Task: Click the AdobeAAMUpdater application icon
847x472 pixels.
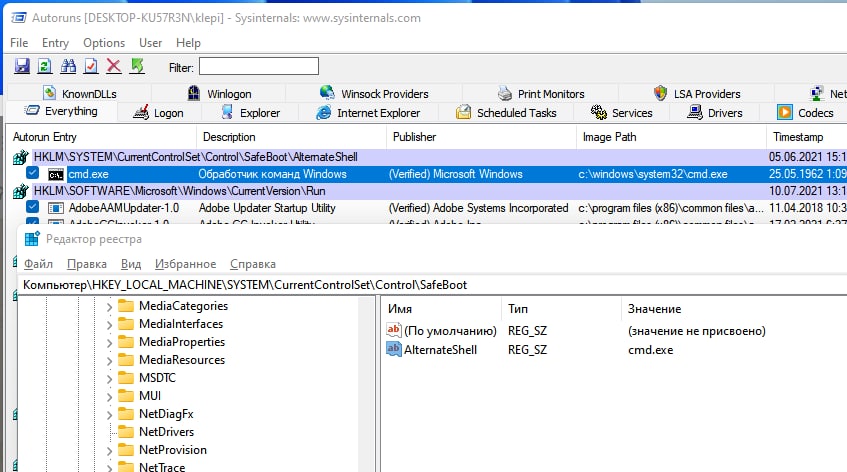Action: [x=56, y=208]
